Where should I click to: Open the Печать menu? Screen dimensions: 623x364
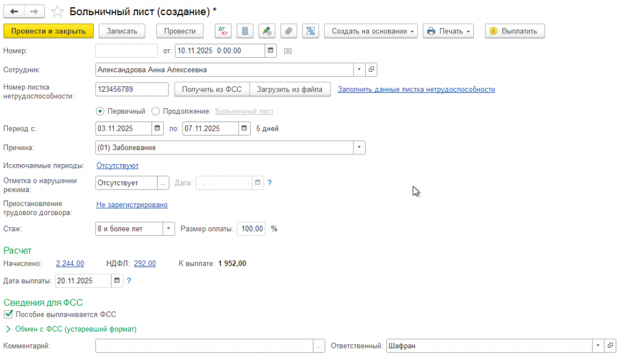(x=448, y=31)
